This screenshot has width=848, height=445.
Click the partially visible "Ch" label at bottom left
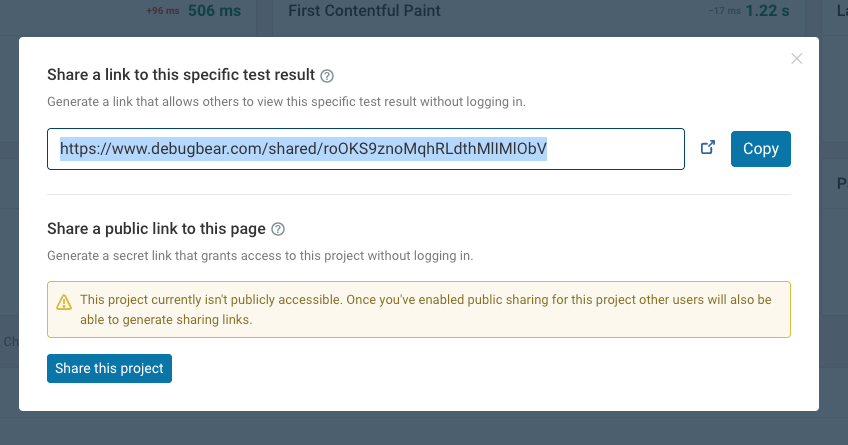tap(10, 341)
